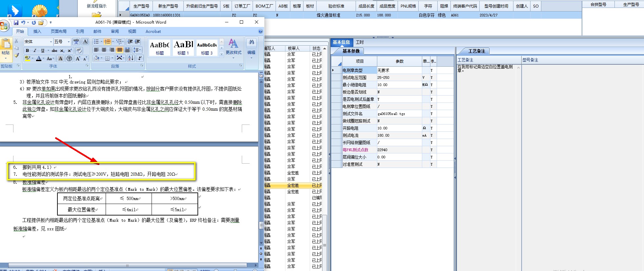
Task: Toggle Italic formatting
Action: tap(35, 50)
